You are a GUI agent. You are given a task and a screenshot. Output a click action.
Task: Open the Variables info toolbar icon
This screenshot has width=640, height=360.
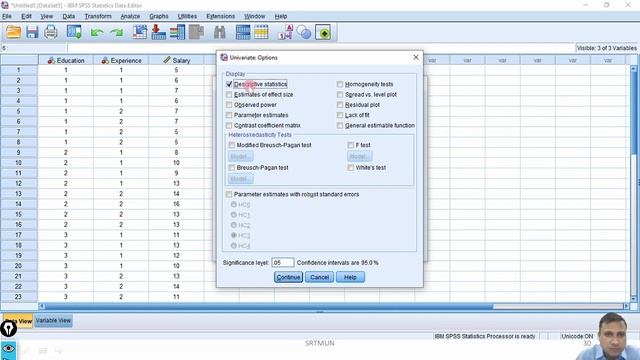pos(178,32)
